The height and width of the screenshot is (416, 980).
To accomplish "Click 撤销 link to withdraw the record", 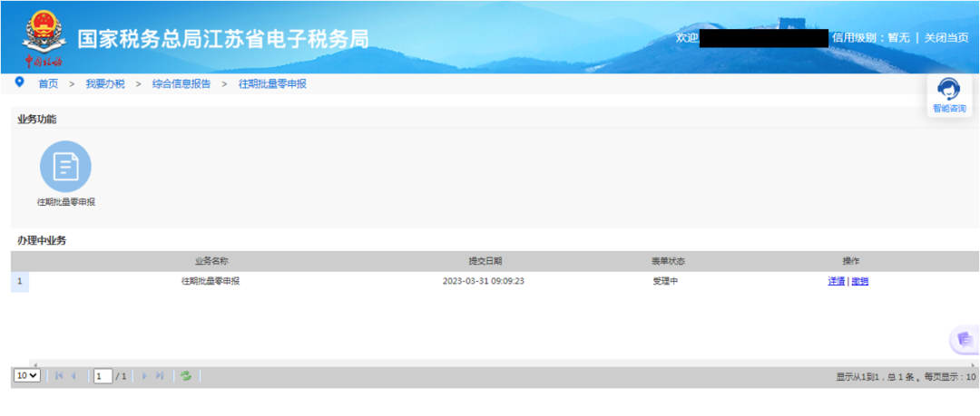I will pyautogui.click(x=860, y=281).
